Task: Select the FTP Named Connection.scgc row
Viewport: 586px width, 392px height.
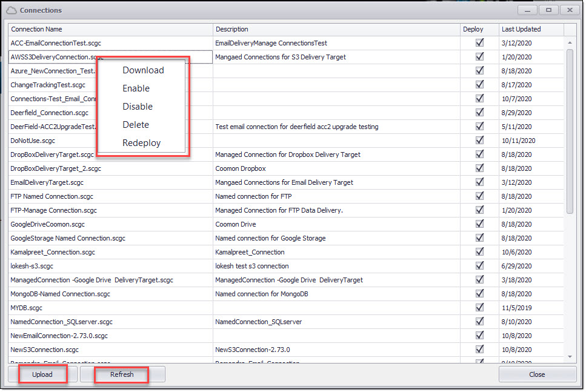Action: [x=52, y=196]
